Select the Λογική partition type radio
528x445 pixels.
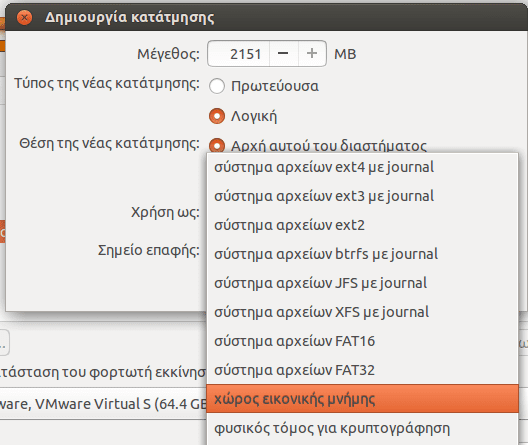tap(217, 116)
